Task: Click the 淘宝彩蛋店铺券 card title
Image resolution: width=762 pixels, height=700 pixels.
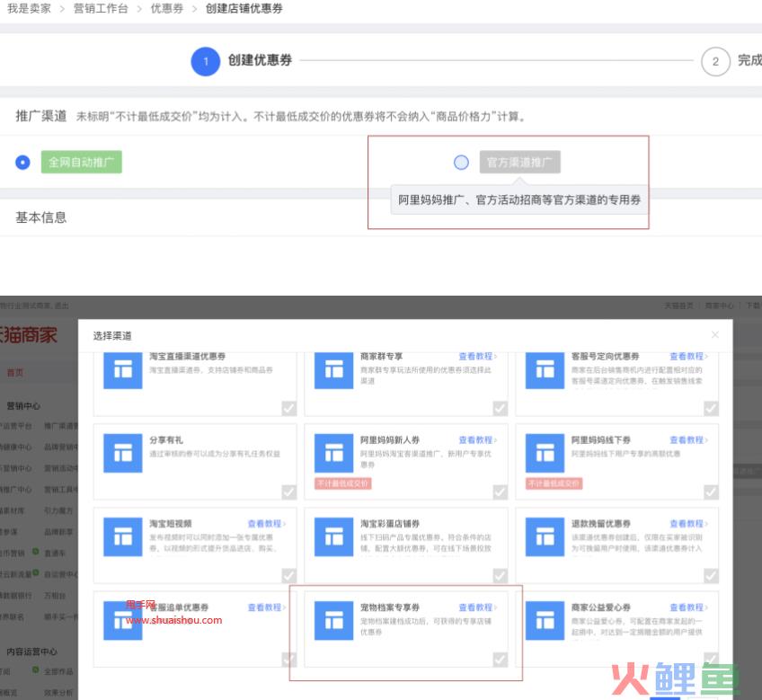Action: pos(390,524)
